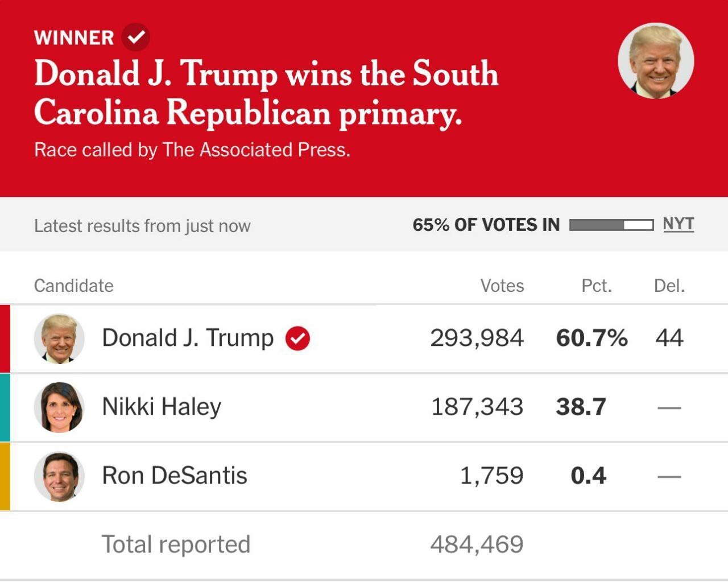Open the NYT link
This screenshot has width=728, height=582.
[x=678, y=224]
